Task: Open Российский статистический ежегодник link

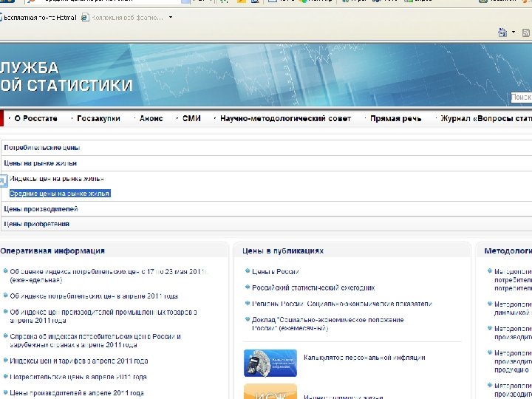Action: click(313, 288)
